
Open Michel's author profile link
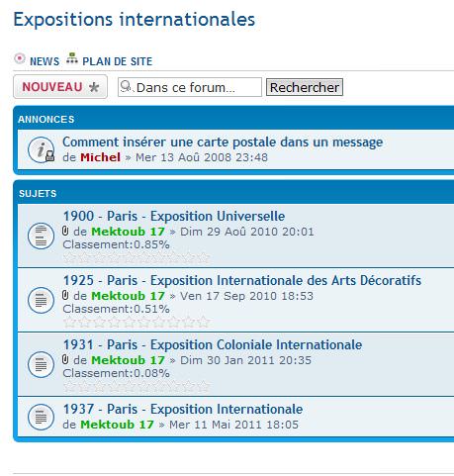pyautogui.click(x=101, y=157)
